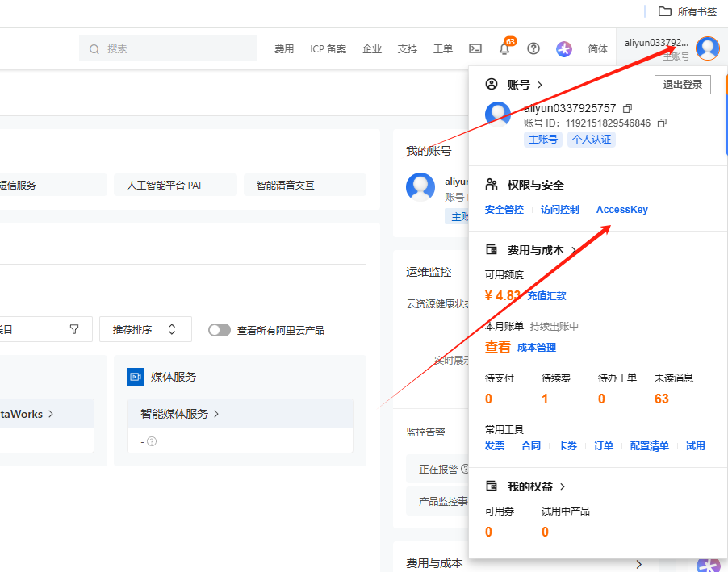
Task: Expand the 我的权益 section
Action: [x=563, y=486]
